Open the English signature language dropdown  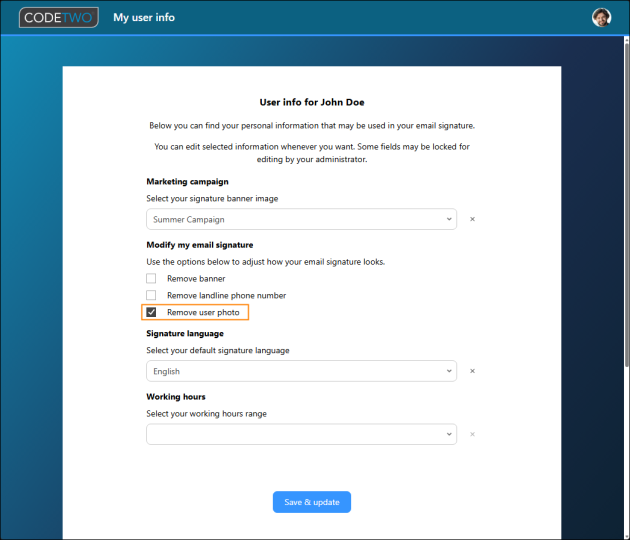[301, 371]
